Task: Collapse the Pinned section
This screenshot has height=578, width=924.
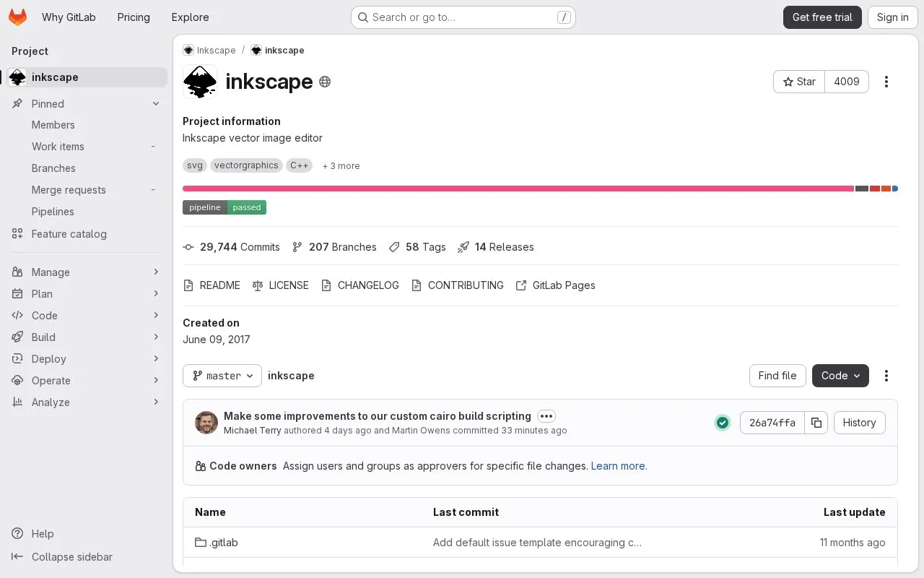Action: tap(87, 104)
